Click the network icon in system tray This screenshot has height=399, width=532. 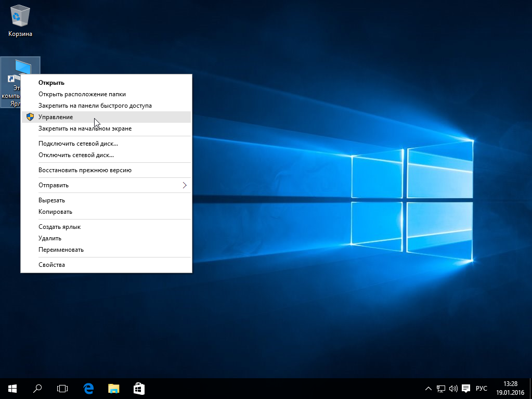440,388
